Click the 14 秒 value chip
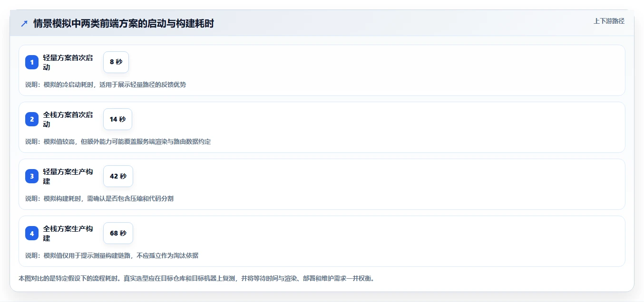Viewport: 644px width, 302px height. (117, 119)
